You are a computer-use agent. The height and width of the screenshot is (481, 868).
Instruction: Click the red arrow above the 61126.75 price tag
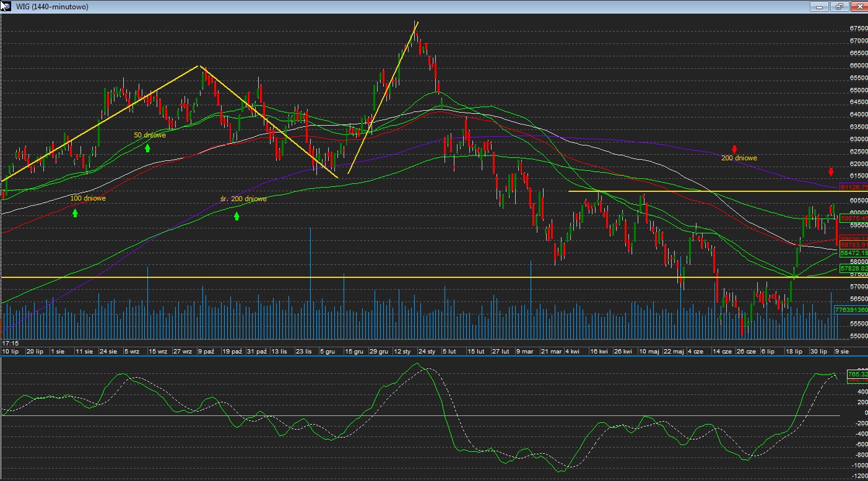[x=831, y=171]
